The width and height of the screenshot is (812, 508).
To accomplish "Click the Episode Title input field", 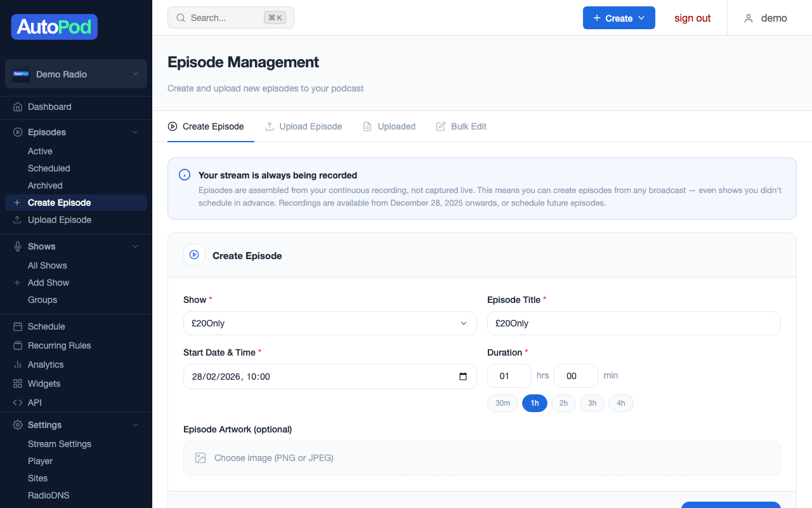I will pyautogui.click(x=633, y=323).
